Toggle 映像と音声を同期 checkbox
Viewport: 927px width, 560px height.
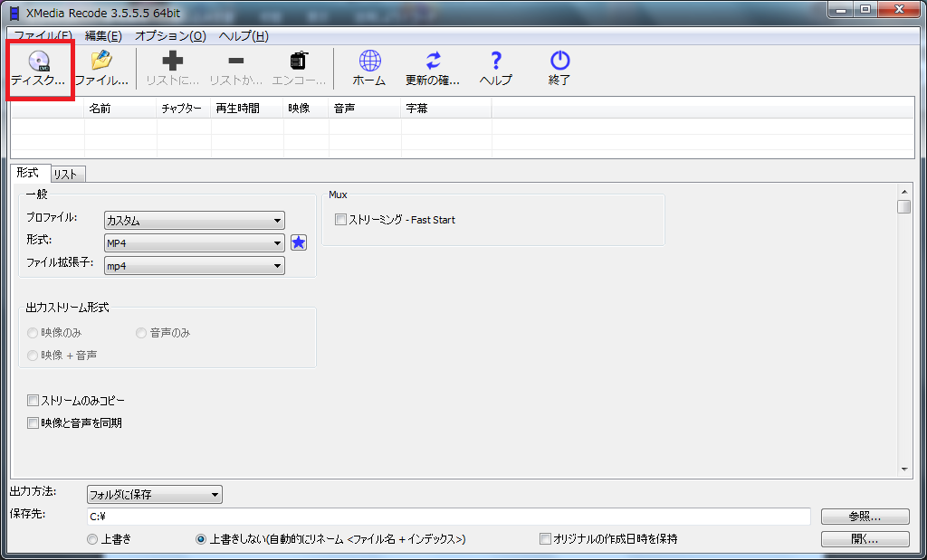pyautogui.click(x=33, y=423)
